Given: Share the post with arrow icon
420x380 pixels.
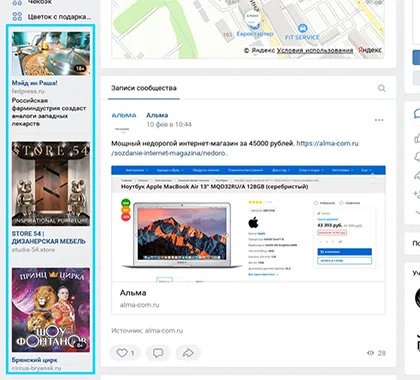Looking at the screenshot, I should 188,353.
